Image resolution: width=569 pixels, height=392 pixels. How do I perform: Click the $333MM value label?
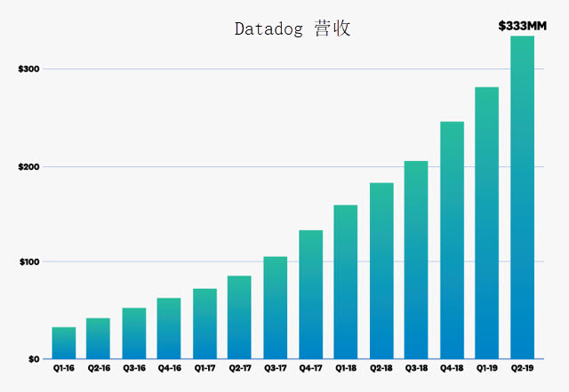(x=522, y=26)
